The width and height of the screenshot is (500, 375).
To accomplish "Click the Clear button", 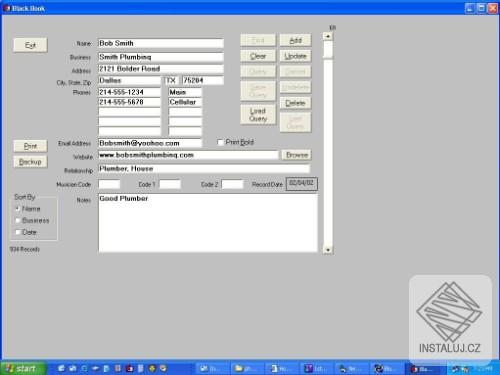I will pos(258,56).
